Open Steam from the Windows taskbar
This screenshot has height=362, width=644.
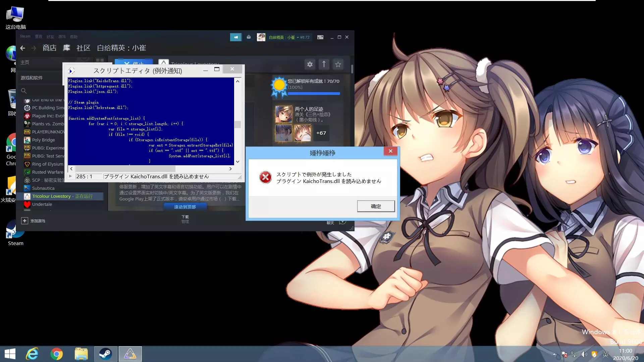pos(106,354)
